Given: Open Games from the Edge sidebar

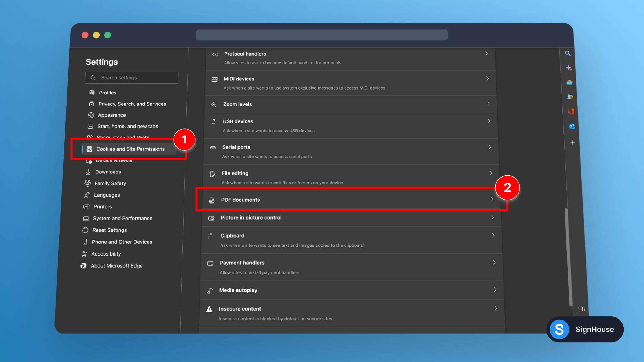Looking at the screenshot, I should point(570,97).
